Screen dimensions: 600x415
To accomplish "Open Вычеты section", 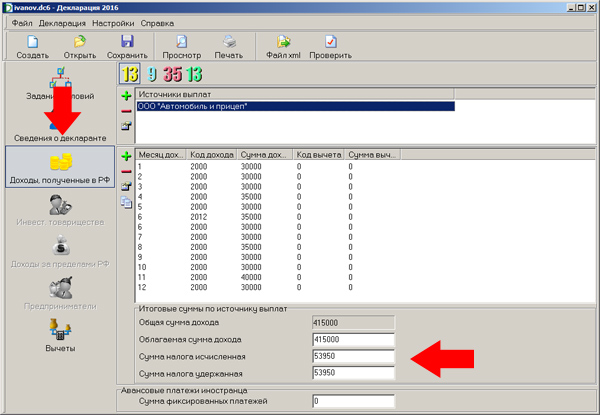I will click(60, 335).
